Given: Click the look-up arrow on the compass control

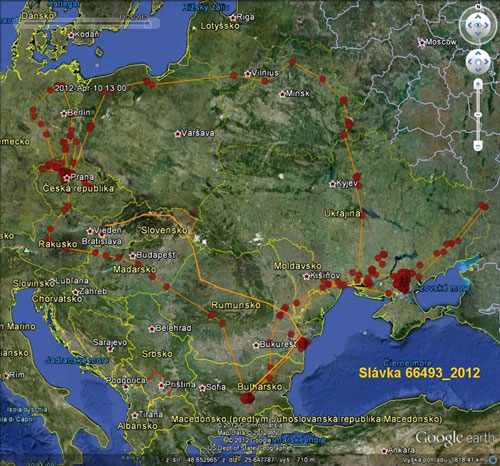Looking at the screenshot, I should pyautogui.click(x=478, y=16).
